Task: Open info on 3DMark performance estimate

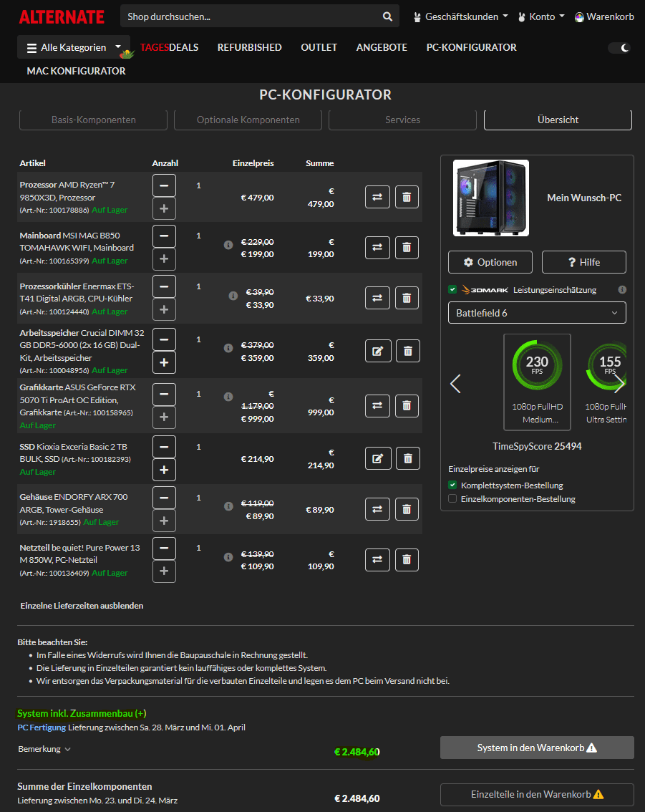Action: point(622,289)
